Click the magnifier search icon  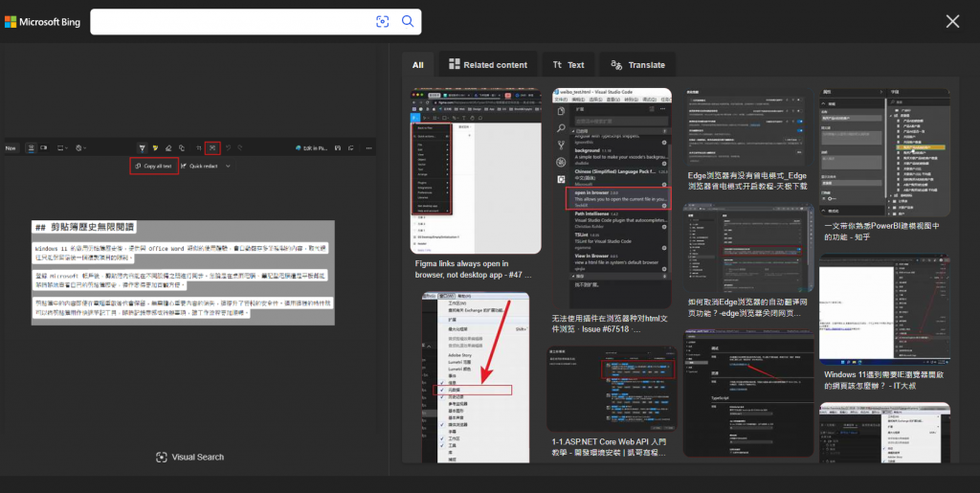(x=408, y=21)
